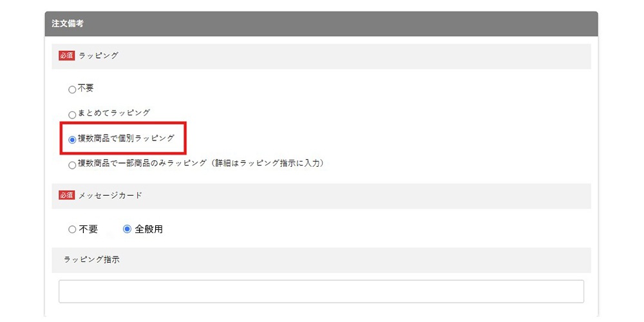This screenshot has height=322, width=644.
Task: Select the 不要 radio under ラッピング
Action: [x=72, y=90]
